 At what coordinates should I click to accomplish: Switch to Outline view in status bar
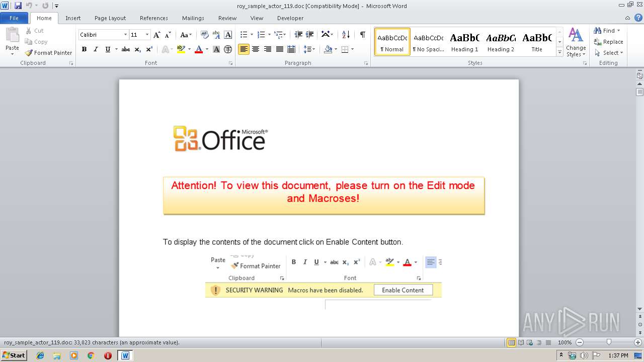click(538, 342)
